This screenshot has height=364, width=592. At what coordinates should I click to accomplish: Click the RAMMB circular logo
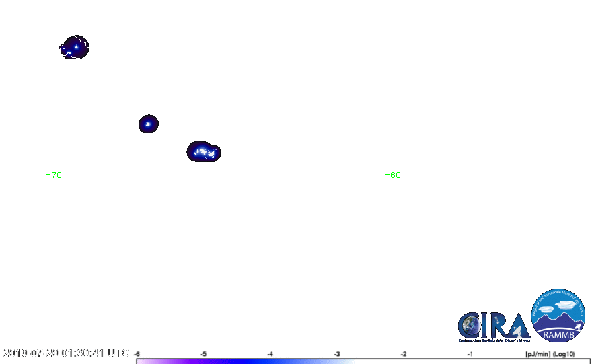coord(558,316)
